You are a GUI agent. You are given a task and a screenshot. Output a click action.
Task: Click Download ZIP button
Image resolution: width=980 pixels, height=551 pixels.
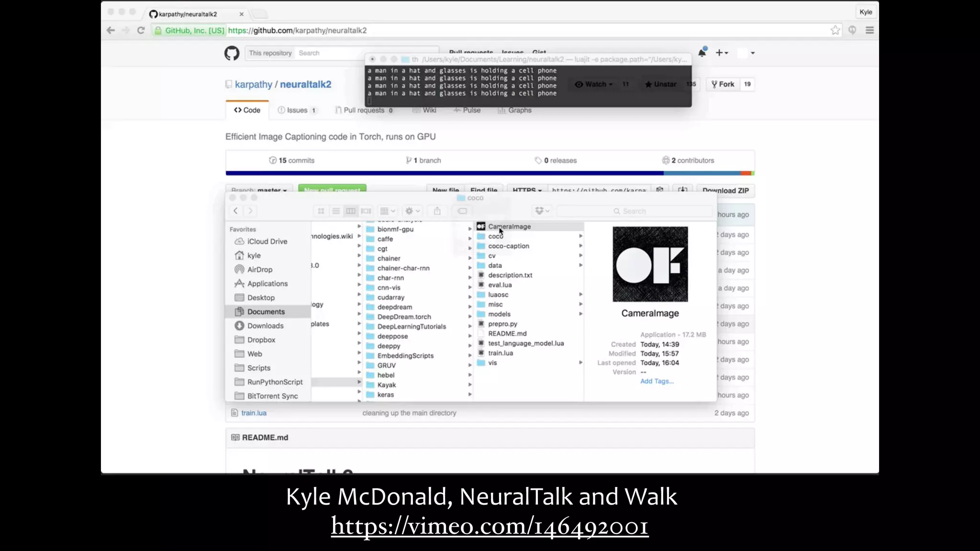point(725,190)
